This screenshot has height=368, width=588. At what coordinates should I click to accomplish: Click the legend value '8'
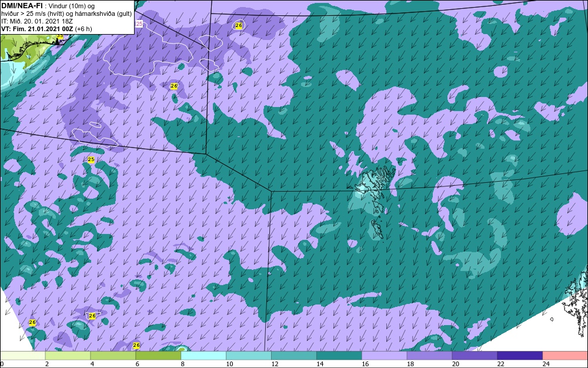183,364
